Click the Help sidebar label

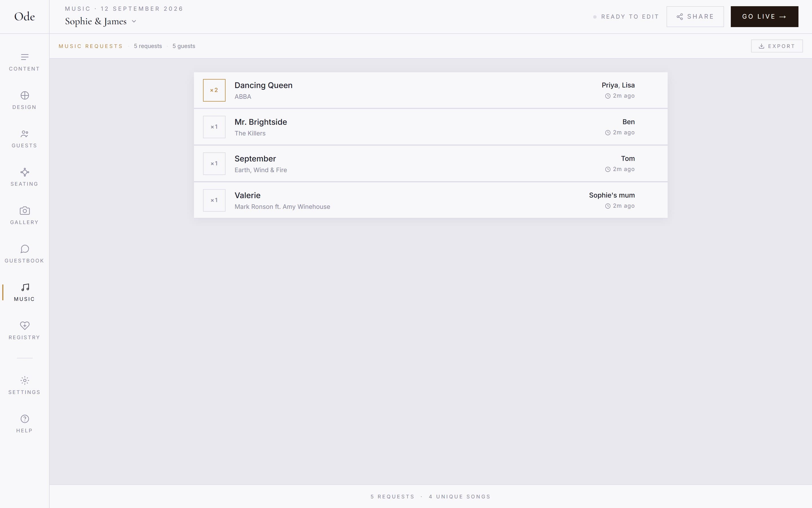pos(25,431)
